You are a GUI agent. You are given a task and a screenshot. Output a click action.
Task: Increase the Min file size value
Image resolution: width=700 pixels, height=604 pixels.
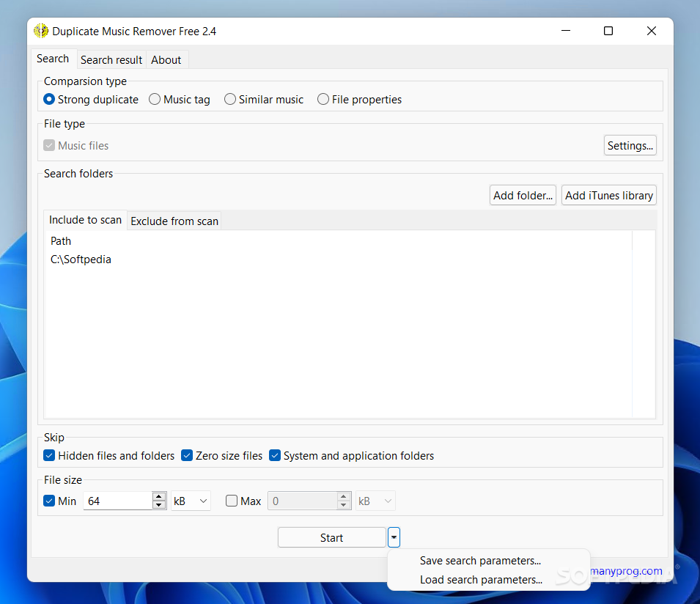click(159, 496)
